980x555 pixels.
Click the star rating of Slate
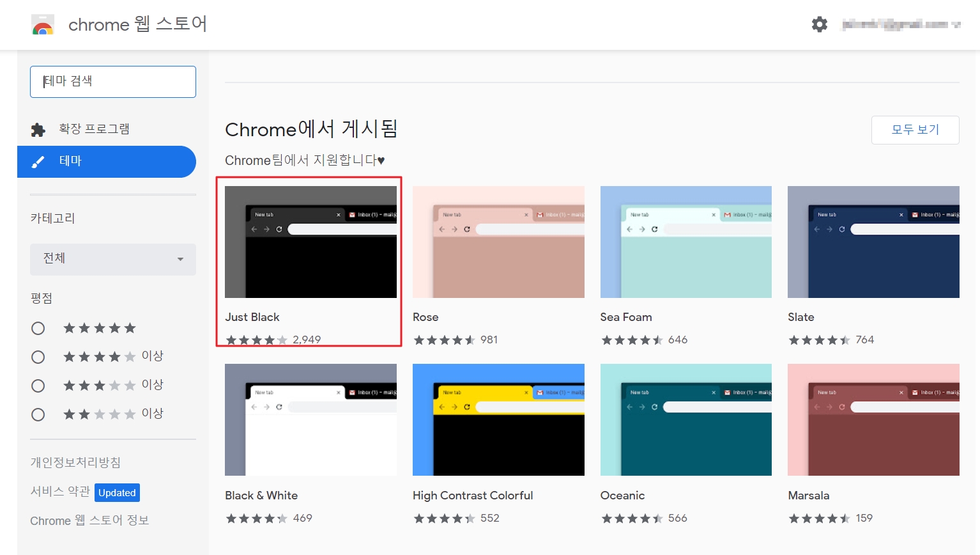click(x=819, y=340)
